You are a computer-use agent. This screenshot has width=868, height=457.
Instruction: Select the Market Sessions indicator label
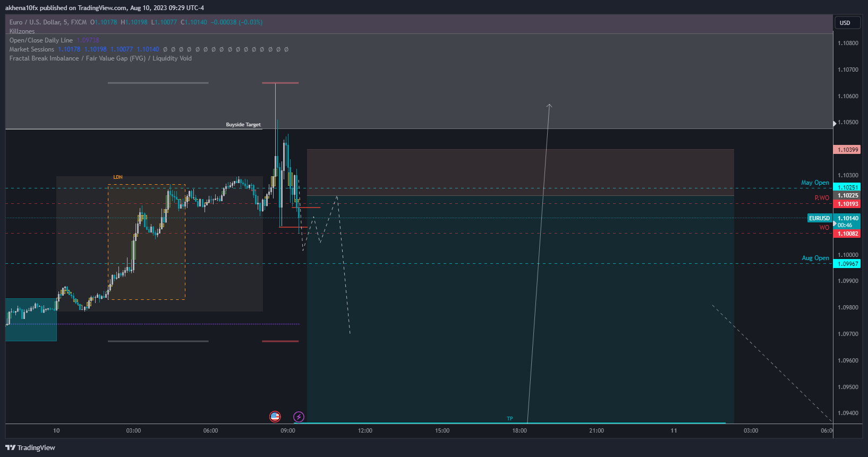[32, 49]
